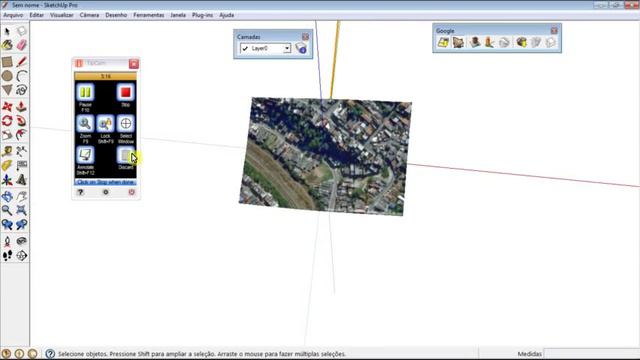
Task: Choose the Follow Me tool
Action: coord(22,121)
